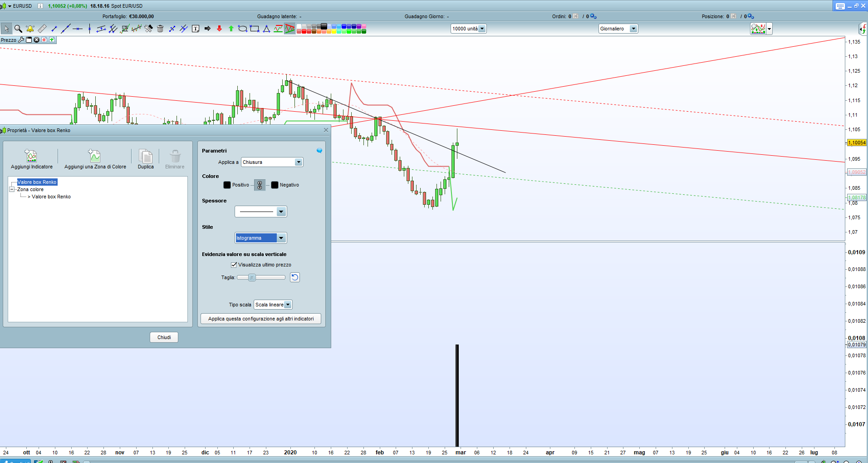The image size is (868, 463).
Task: Activate the magnifier zoom tool
Action: coord(18,29)
